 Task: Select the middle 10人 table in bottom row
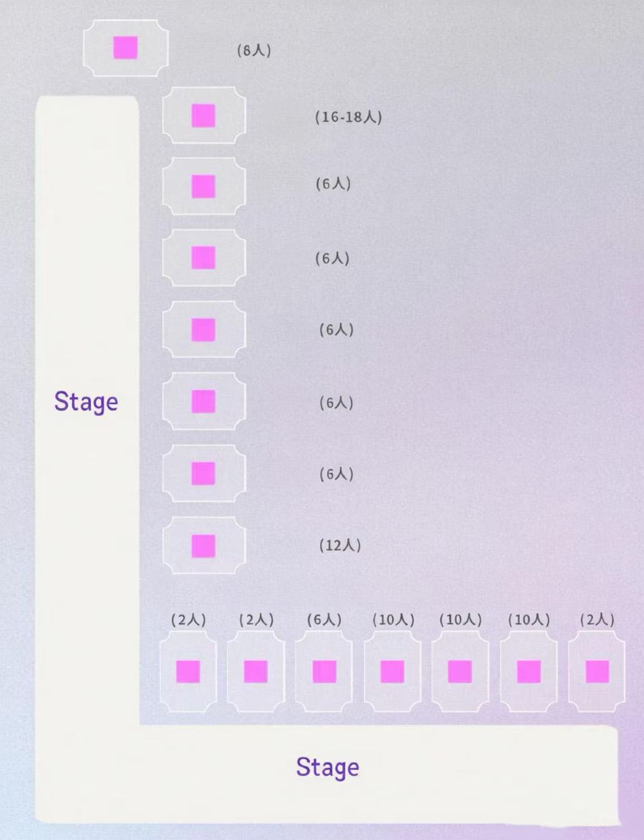point(460,671)
